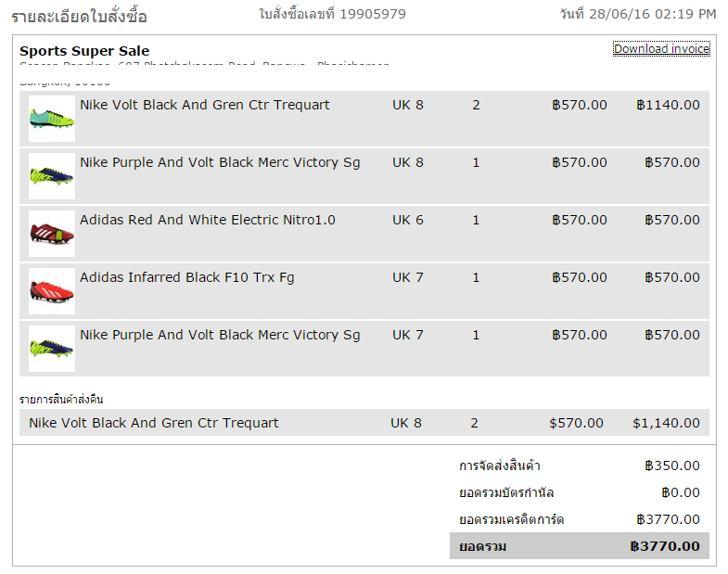Select the Nike Volt Black And Gren Ctr Trequart product name
The height and width of the screenshot is (574, 728).
pos(204,105)
